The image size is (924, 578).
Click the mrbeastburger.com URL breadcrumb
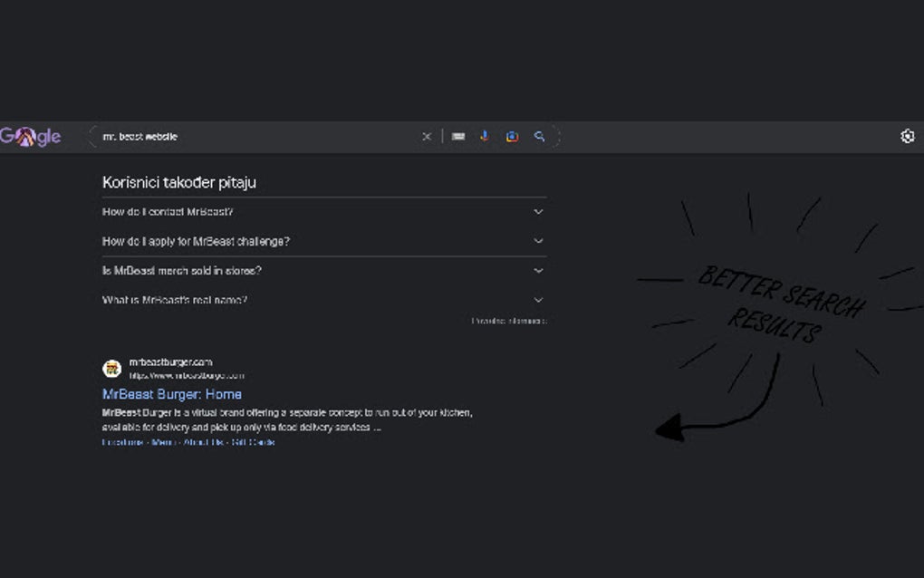pyautogui.click(x=188, y=375)
